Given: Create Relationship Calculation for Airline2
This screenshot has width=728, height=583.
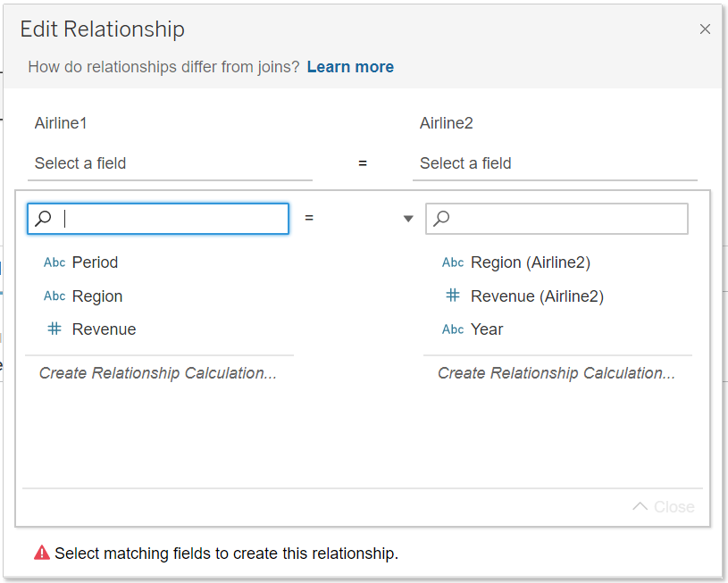Looking at the screenshot, I should point(556,373).
